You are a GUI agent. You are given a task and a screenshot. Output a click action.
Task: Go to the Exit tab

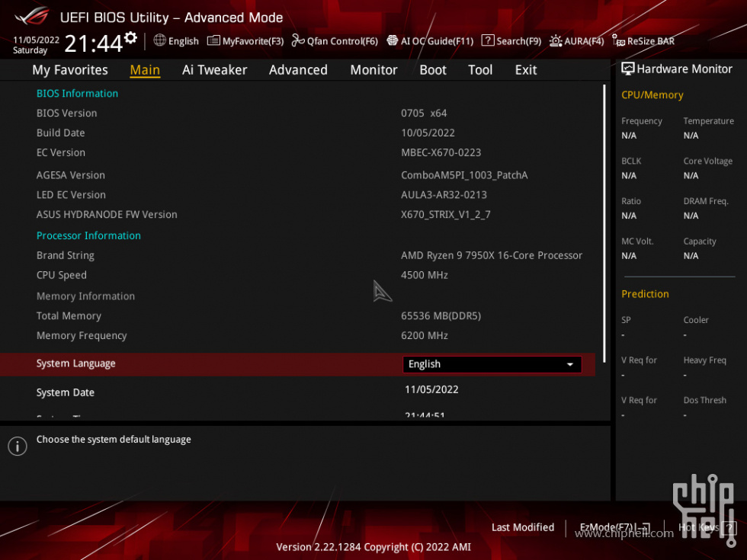tap(526, 70)
